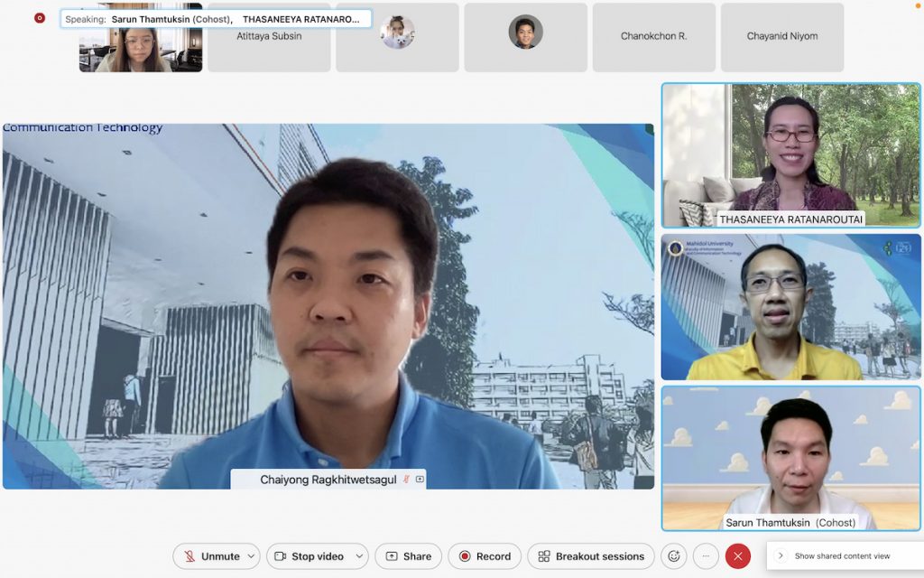Click the video icon beside Chaiyong's name label
The width and height of the screenshot is (924, 578).
point(420,480)
